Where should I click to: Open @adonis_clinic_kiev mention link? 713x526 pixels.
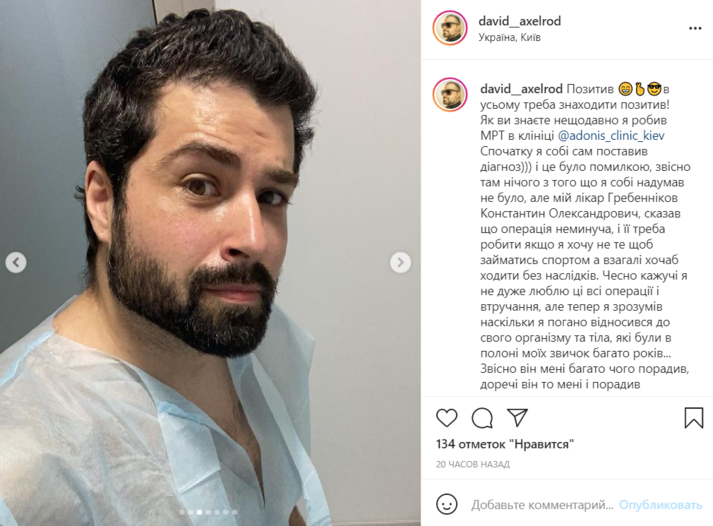611,135
